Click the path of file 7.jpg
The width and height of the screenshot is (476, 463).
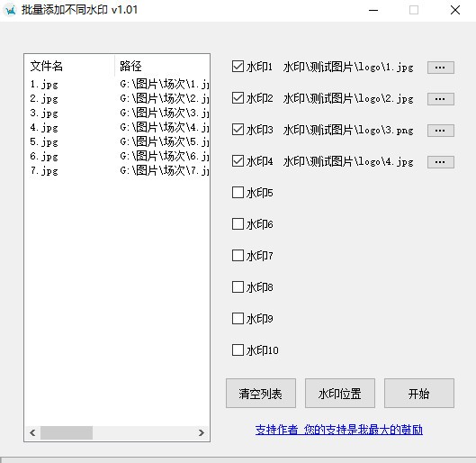[165, 171]
